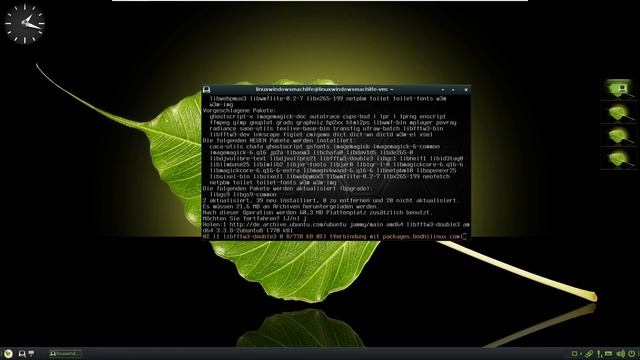Open the power button system menu
The height and width of the screenshot is (360, 640).
click(x=632, y=353)
